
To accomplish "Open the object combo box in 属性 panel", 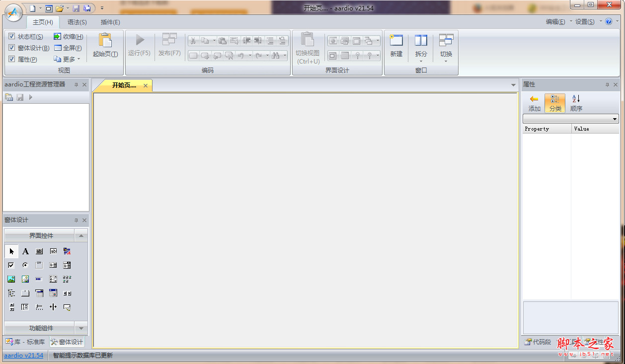I will [570, 119].
